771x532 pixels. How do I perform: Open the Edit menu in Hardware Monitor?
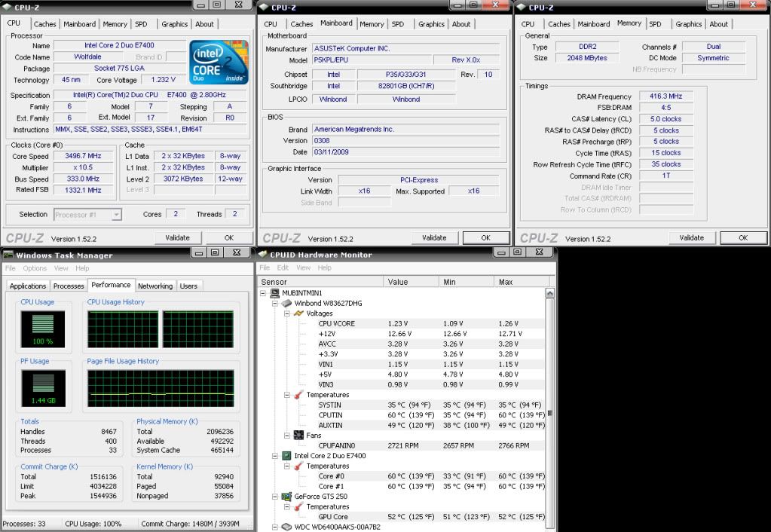pos(283,268)
